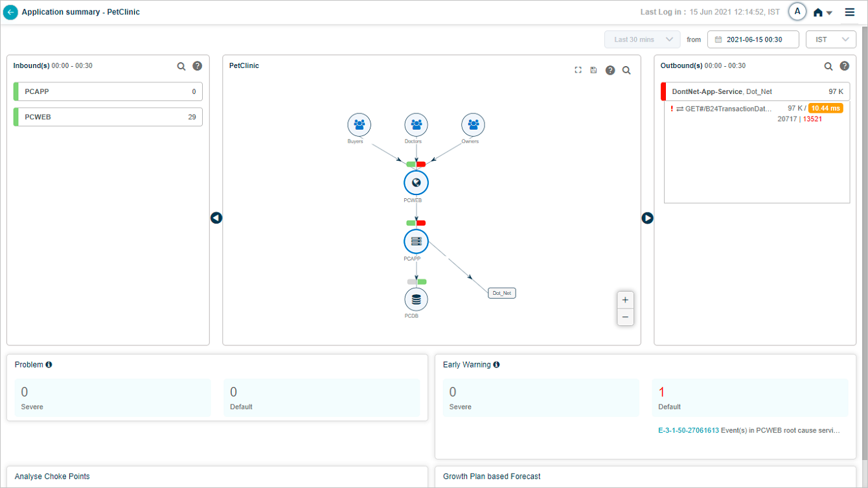Click the from date-time input field
The width and height of the screenshot is (868, 488).
[753, 40]
